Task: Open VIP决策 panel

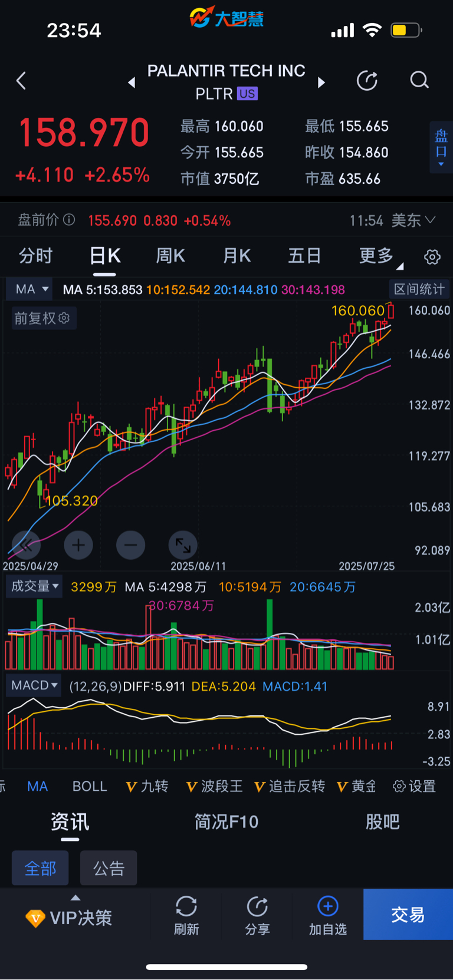Action: click(70, 917)
